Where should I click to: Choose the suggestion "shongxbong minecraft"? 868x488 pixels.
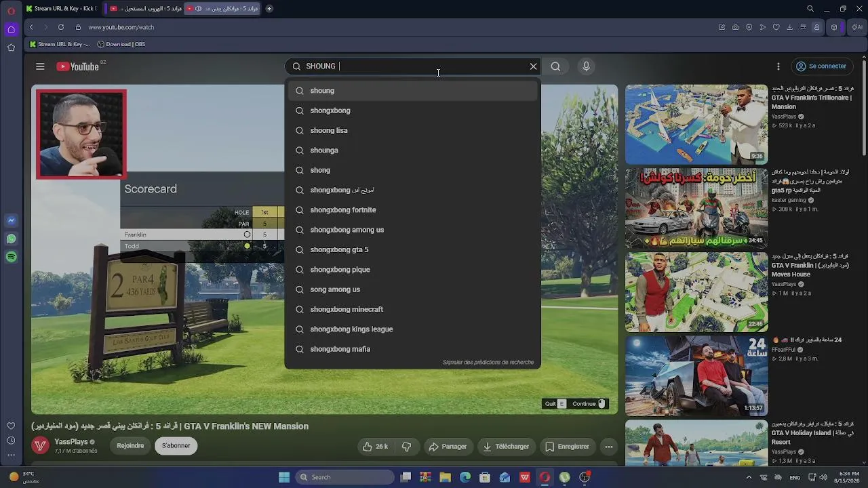click(x=412, y=309)
